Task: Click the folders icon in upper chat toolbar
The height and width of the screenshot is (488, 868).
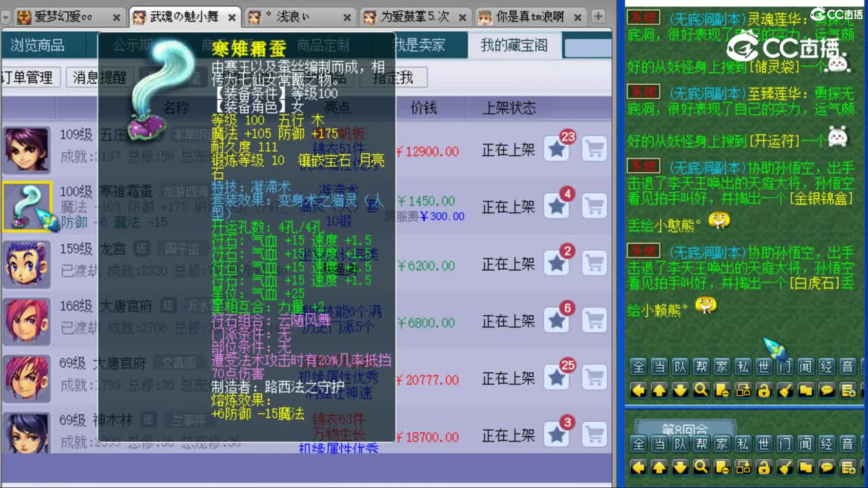Action: (x=806, y=390)
